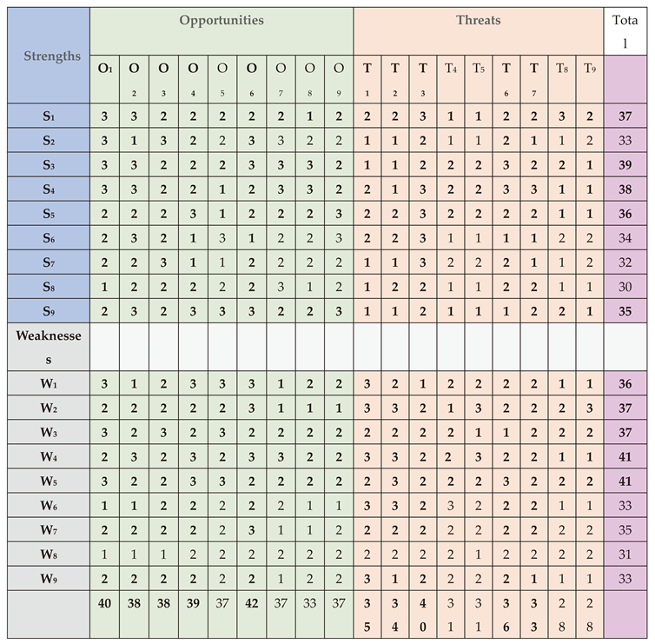Select the column sum 42 under O6
The image size is (655, 644).
(251, 603)
